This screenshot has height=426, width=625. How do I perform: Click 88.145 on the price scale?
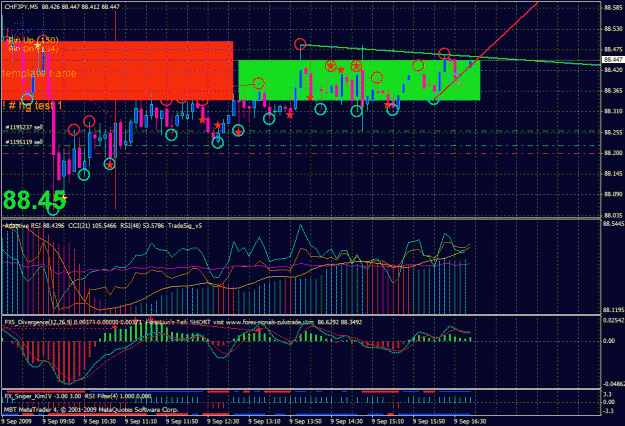point(613,174)
